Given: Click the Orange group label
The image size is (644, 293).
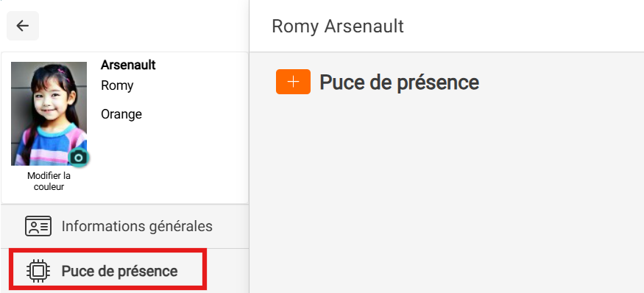Looking at the screenshot, I should point(121,114).
